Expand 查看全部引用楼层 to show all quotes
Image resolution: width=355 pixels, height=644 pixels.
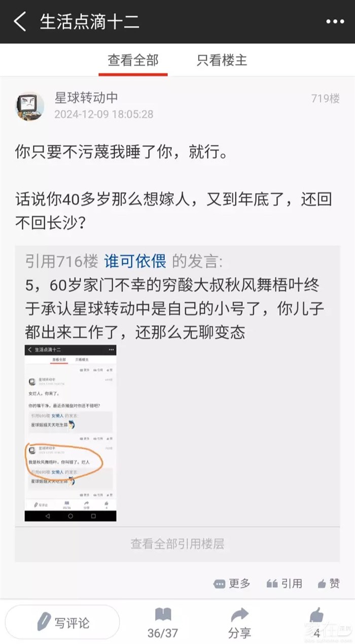coord(177,544)
